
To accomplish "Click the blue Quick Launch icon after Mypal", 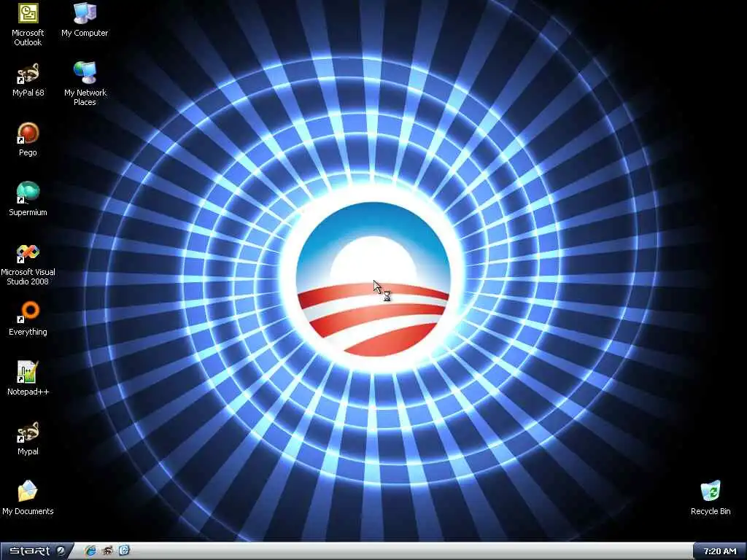I will 124,551.
